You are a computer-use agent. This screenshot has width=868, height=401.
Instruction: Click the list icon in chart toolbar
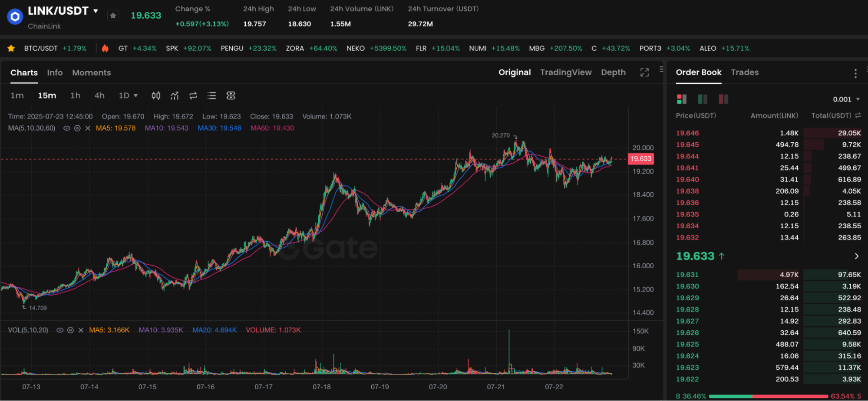(211, 95)
